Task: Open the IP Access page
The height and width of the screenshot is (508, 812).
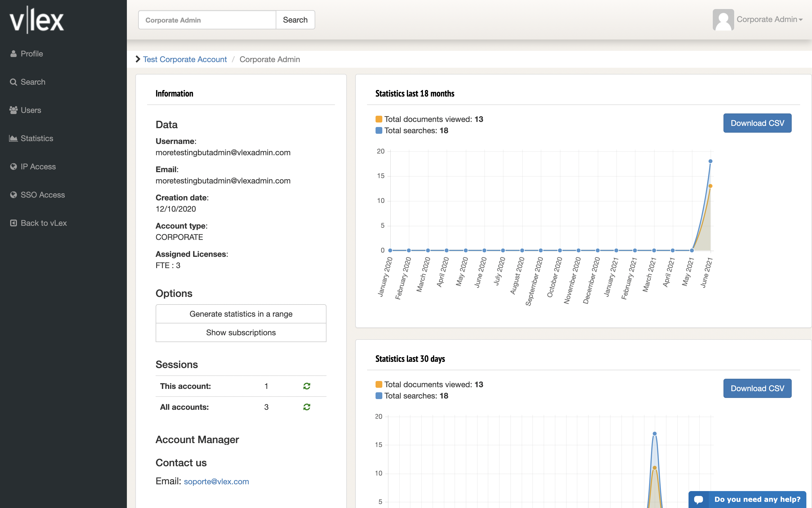Action: 38,167
